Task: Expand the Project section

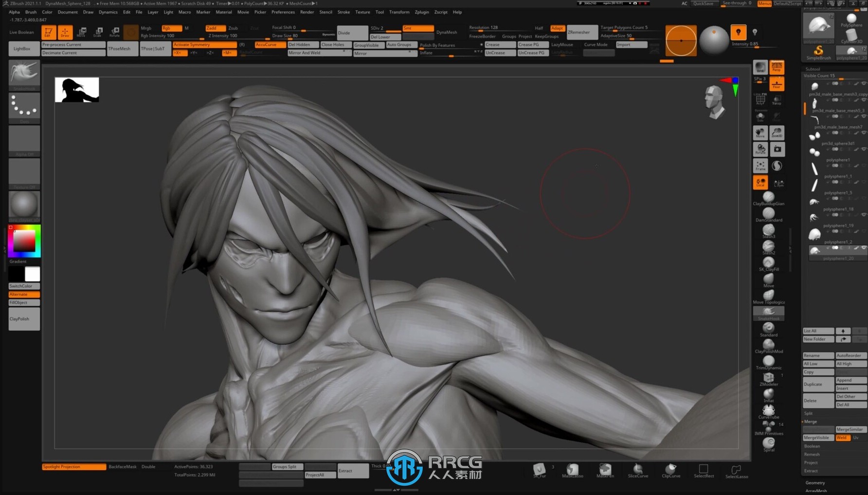Action: (x=811, y=462)
